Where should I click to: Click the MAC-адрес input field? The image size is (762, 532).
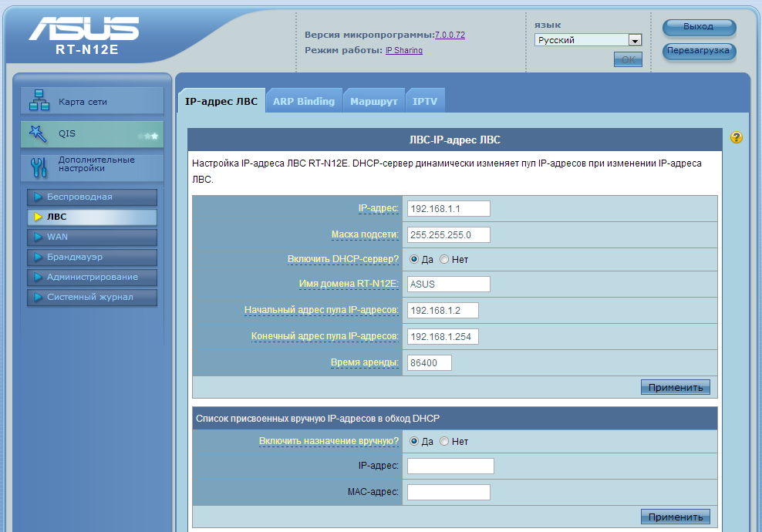click(448, 492)
